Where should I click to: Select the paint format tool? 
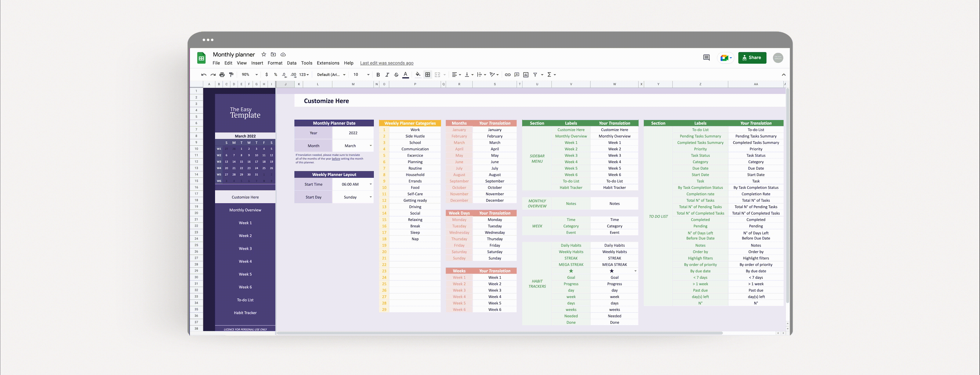[x=231, y=75]
